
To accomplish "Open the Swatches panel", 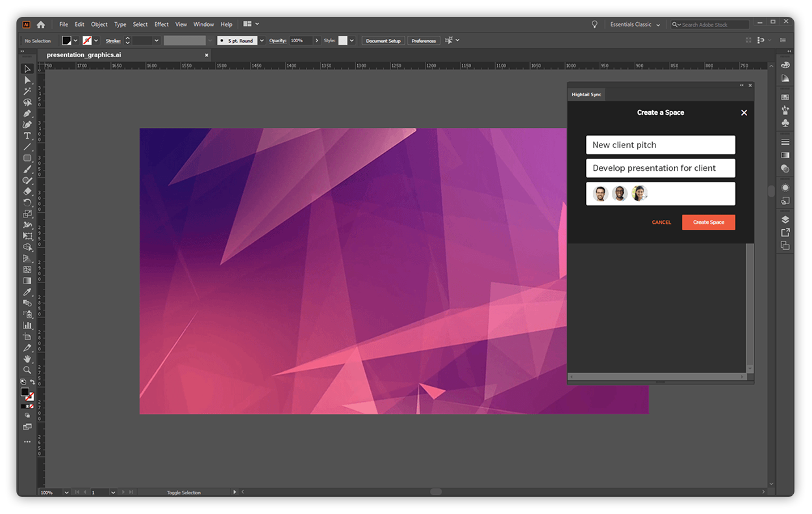I will 785,96.
